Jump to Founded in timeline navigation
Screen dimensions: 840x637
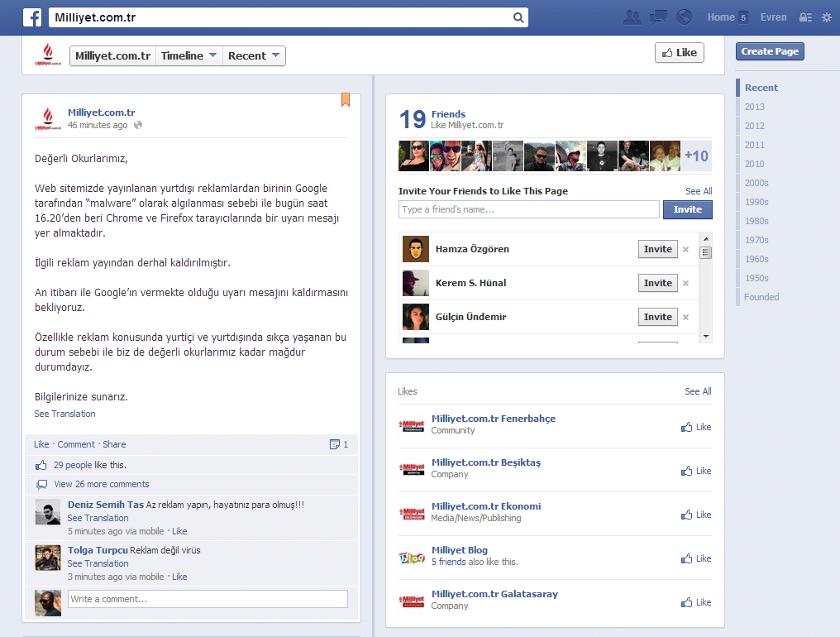point(761,297)
